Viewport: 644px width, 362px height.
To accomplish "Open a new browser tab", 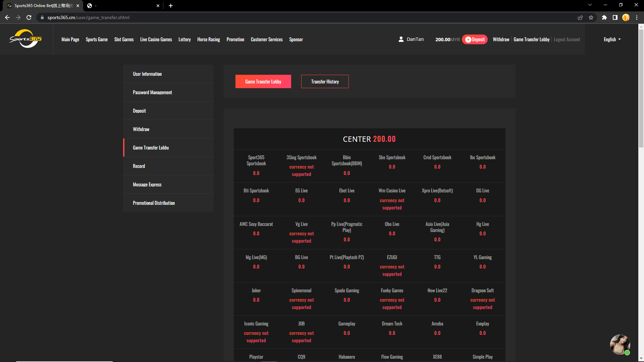I will pos(171,6).
